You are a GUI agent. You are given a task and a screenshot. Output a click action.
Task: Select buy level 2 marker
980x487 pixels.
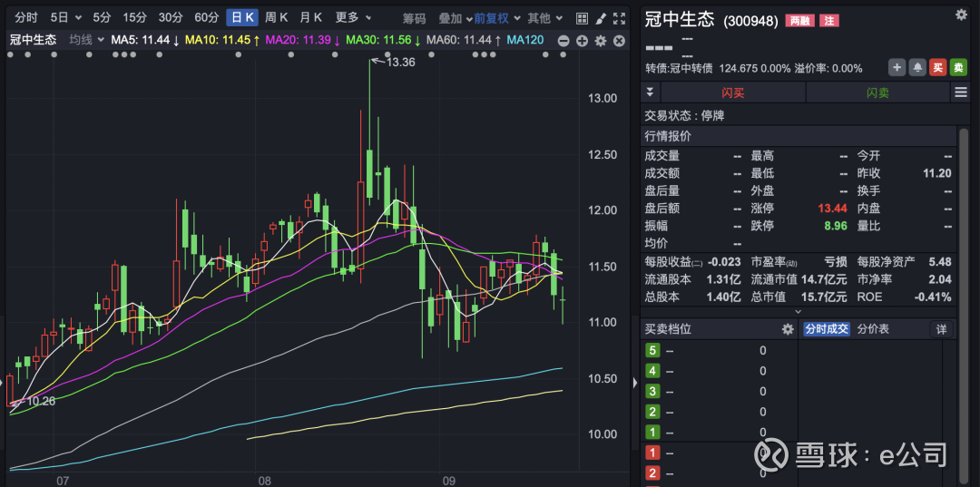click(653, 473)
